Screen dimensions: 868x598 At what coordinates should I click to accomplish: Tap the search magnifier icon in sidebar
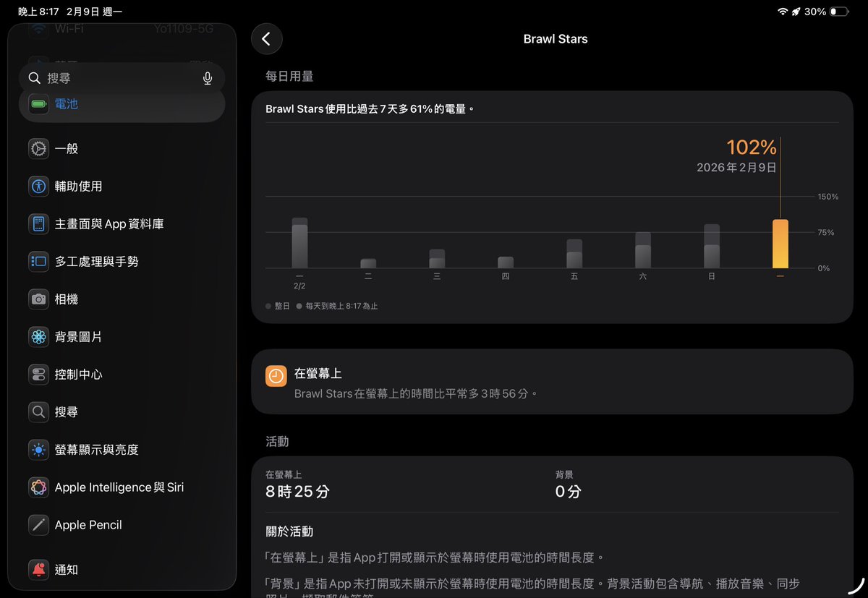click(34, 78)
